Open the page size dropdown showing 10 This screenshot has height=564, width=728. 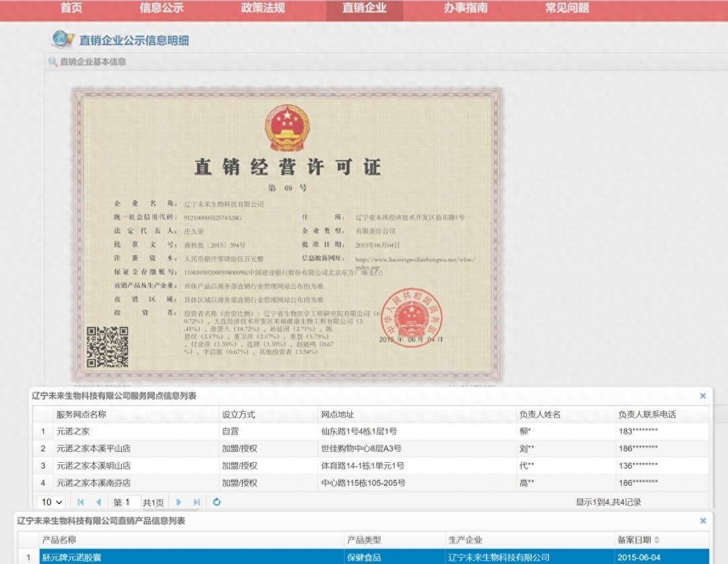pyautogui.click(x=52, y=502)
